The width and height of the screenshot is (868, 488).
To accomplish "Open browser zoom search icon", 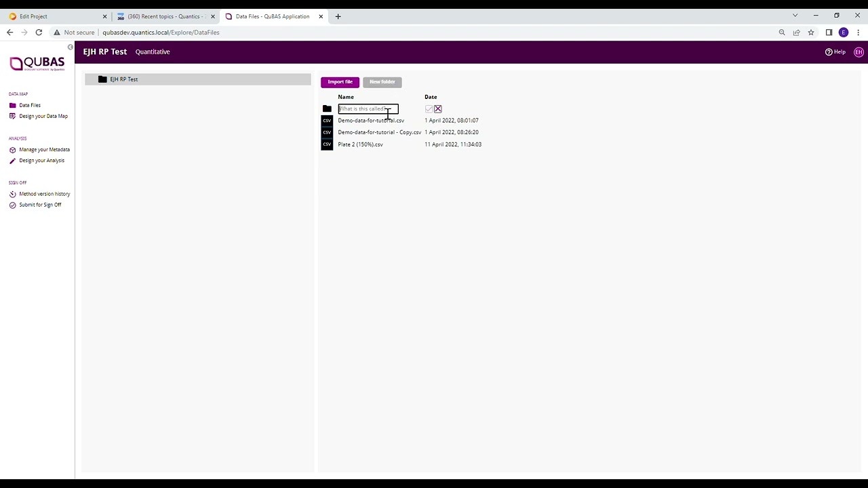I will coord(782,33).
